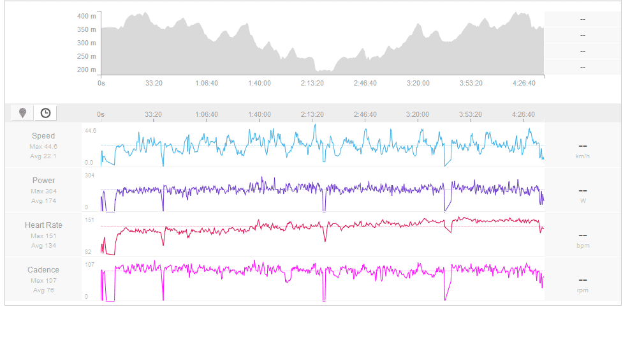Select the clock icon for time axis
Viewport: 644px width, 351px height.
pos(45,113)
